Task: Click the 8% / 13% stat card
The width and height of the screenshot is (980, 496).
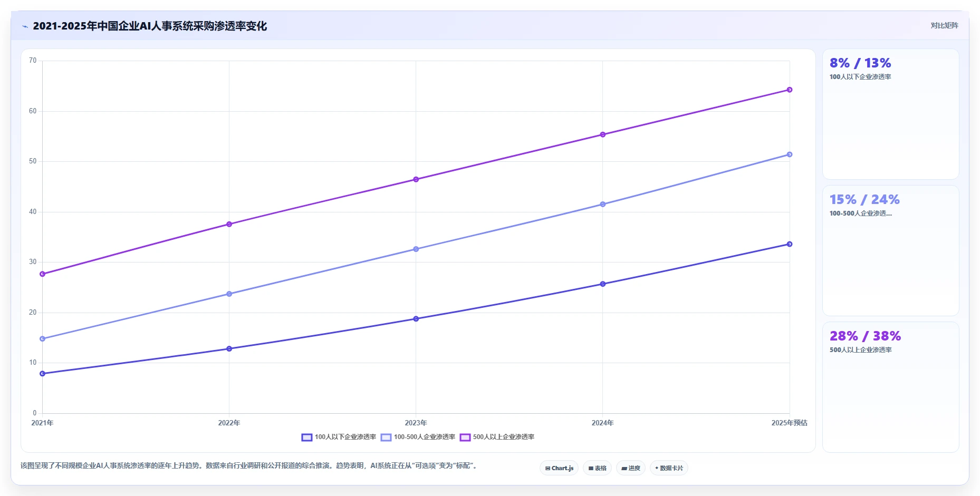Action: 891,114
